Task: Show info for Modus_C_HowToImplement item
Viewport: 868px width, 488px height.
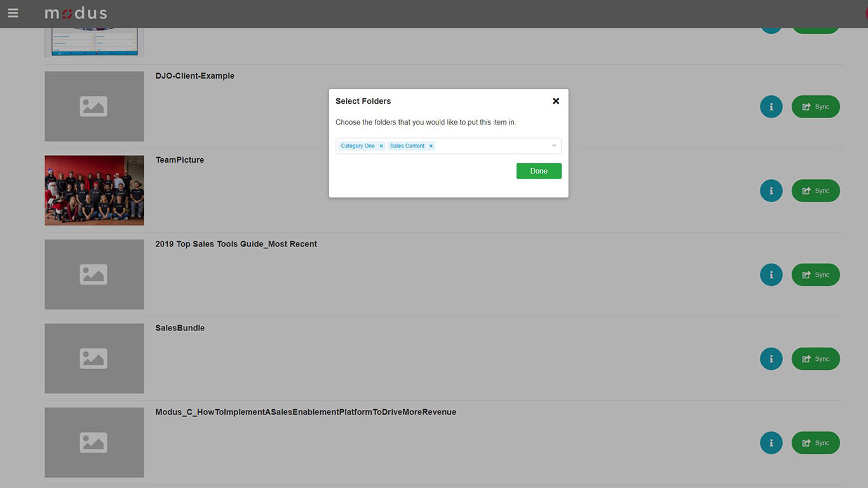Action: [771, 443]
